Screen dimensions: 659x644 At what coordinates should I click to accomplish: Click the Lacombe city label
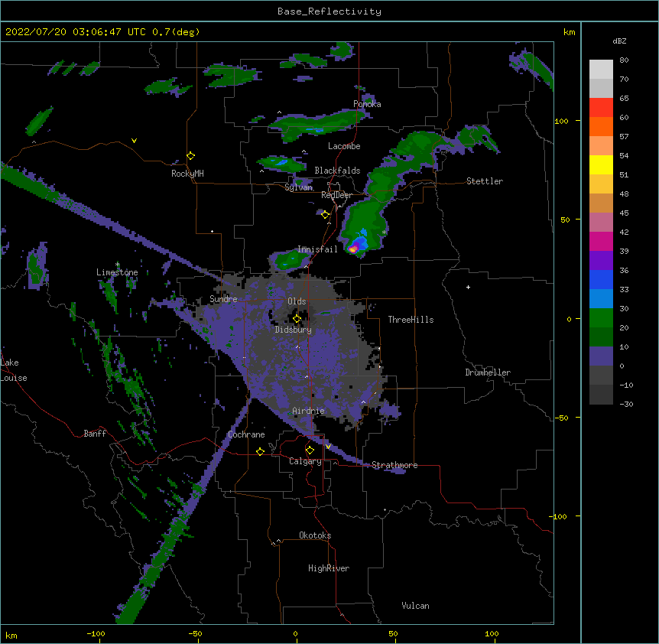[x=344, y=146]
